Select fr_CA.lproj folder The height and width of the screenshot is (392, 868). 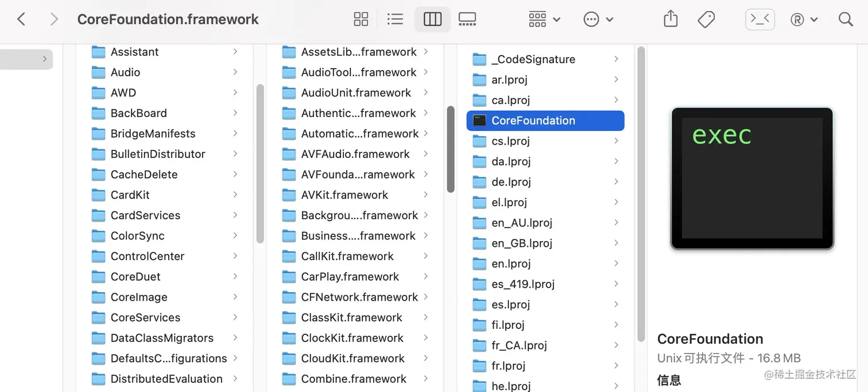pyautogui.click(x=545, y=346)
